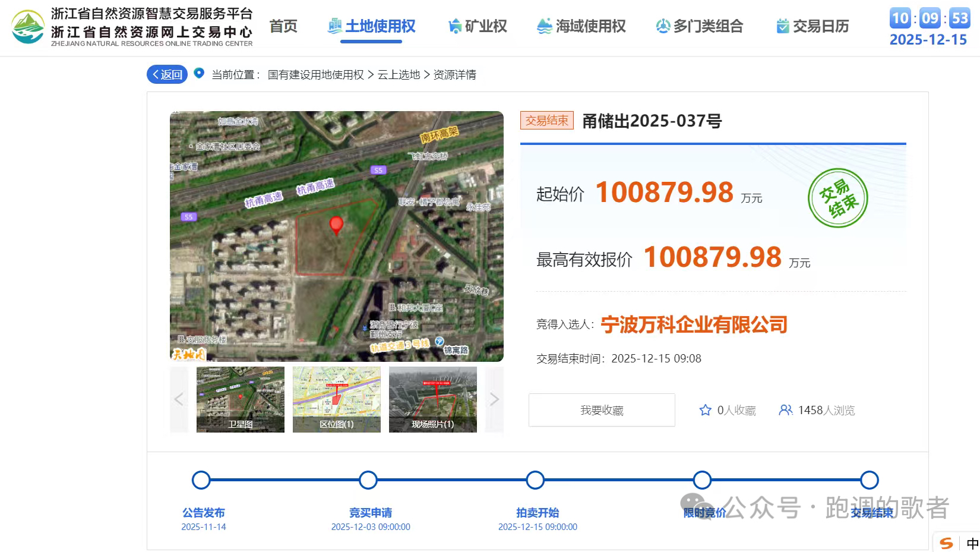Image resolution: width=980 pixels, height=552 pixels.
Task: Click the 1458人浏览 view count
Action: [x=827, y=411]
